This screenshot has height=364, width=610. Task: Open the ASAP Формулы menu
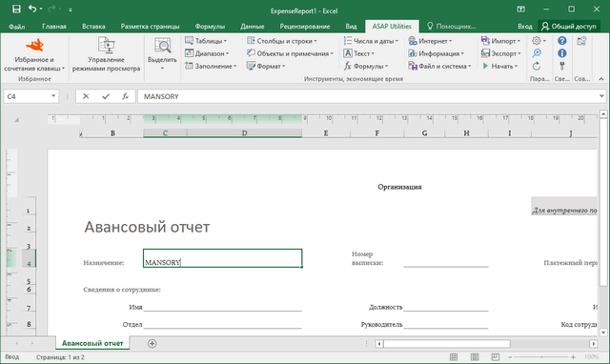(x=366, y=66)
